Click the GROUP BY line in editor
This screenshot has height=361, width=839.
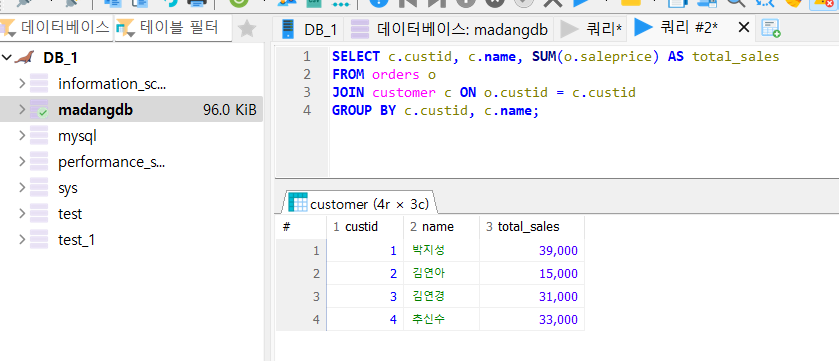click(x=436, y=111)
